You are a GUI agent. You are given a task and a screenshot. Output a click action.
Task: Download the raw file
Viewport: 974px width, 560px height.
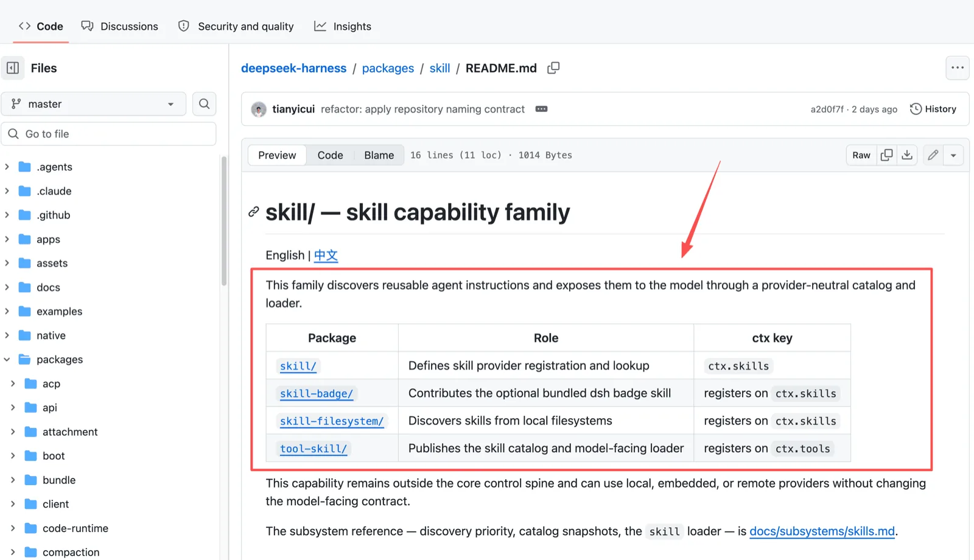point(907,155)
